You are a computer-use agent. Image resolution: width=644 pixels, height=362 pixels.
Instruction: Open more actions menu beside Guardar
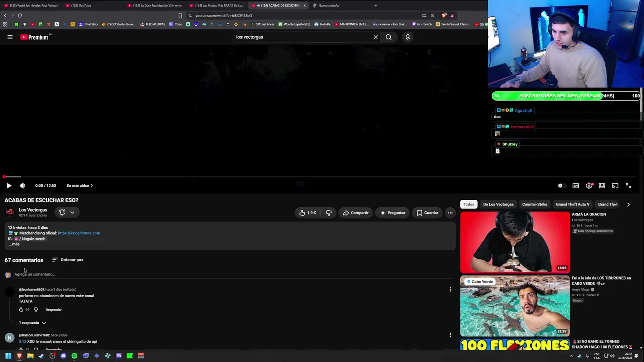point(450,213)
